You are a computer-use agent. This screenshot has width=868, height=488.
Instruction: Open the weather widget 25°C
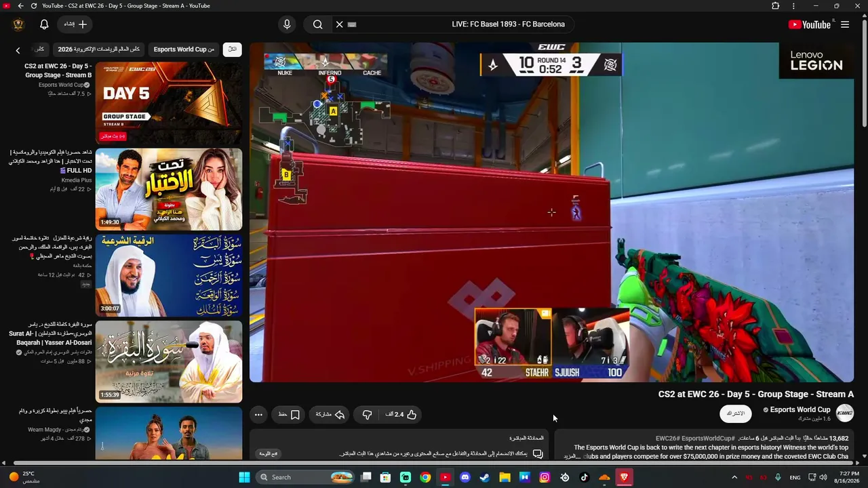click(24, 477)
